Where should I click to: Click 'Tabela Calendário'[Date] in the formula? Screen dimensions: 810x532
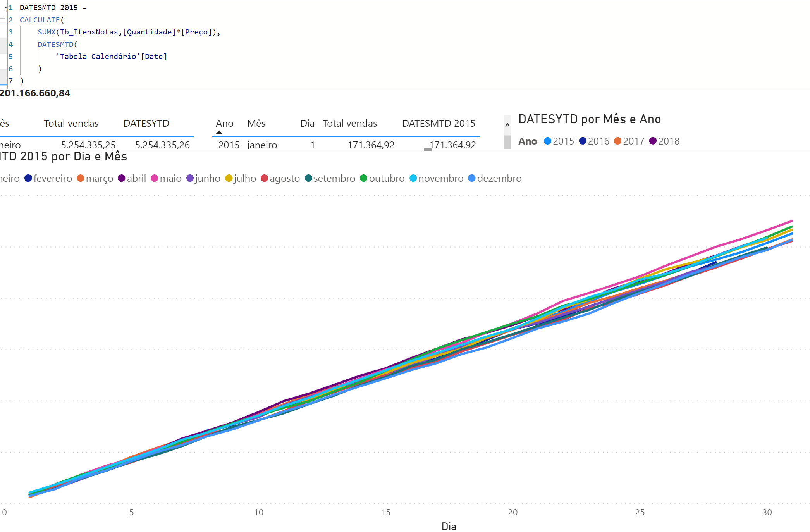point(112,57)
